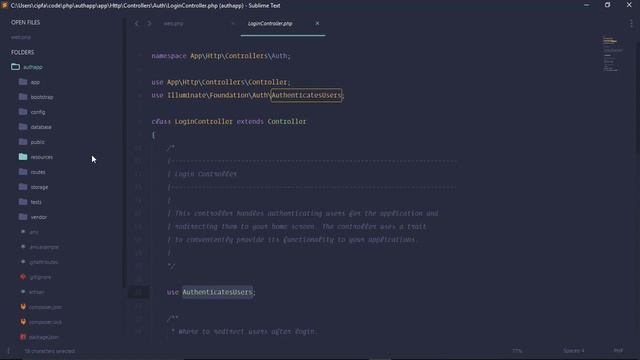Click the tests folder icon
Viewport: 640px width, 360px height.
pos(23,202)
